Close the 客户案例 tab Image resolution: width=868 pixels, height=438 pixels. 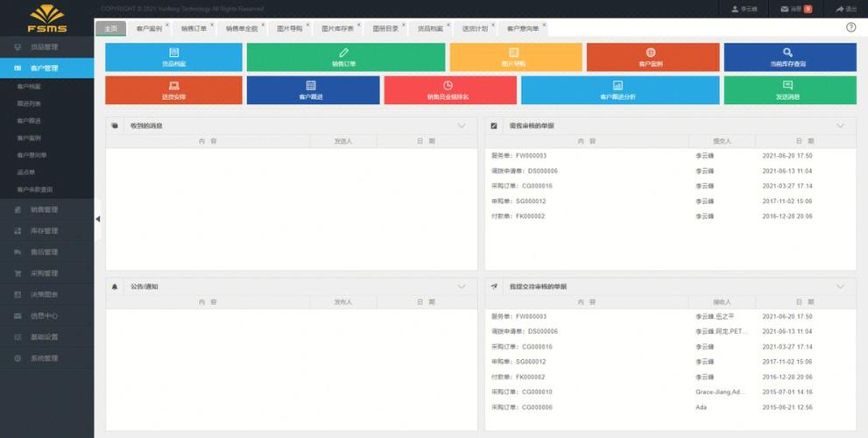click(x=167, y=25)
